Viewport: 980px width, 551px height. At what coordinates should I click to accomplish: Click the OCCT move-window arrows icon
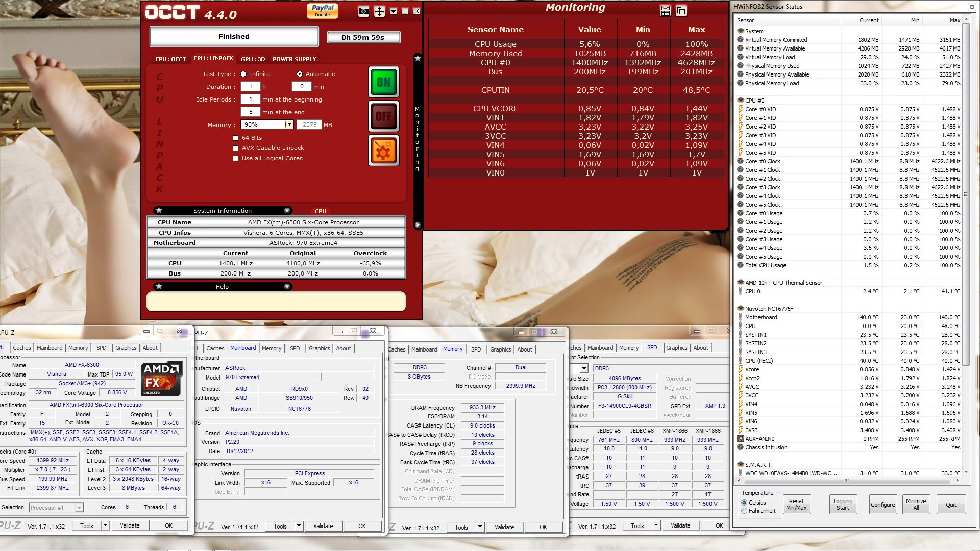379,11
